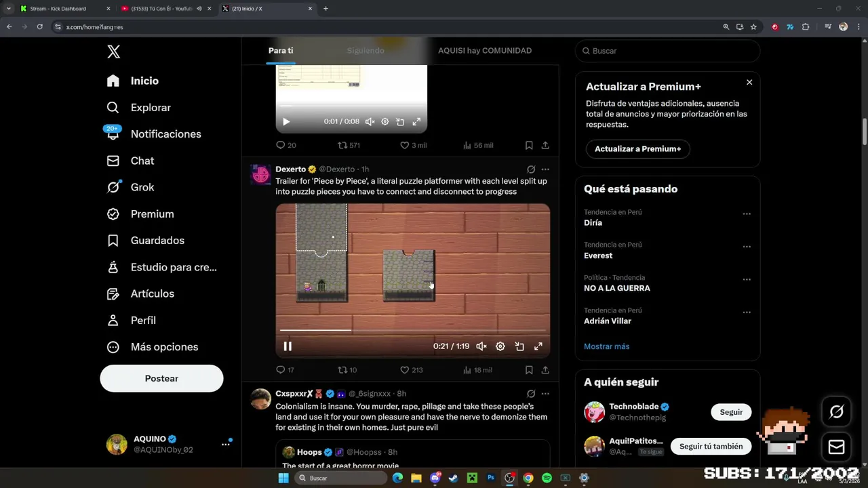
Task: View stats showing 56 mil views
Action: tap(477, 145)
